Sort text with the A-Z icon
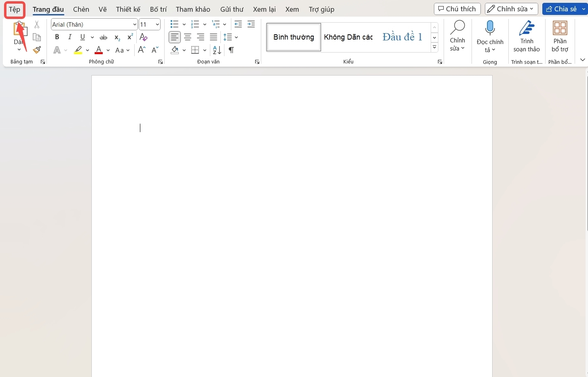Image resolution: width=588 pixels, height=377 pixels. (x=217, y=50)
